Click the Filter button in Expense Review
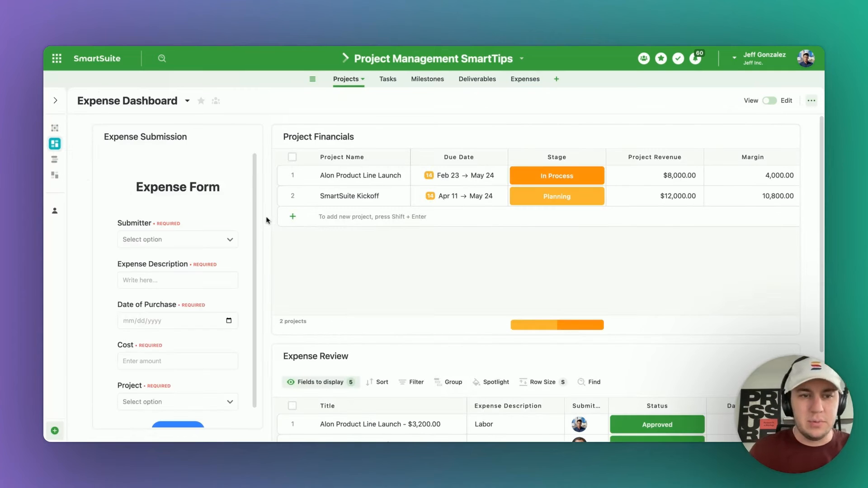The height and width of the screenshot is (488, 868). [416, 382]
